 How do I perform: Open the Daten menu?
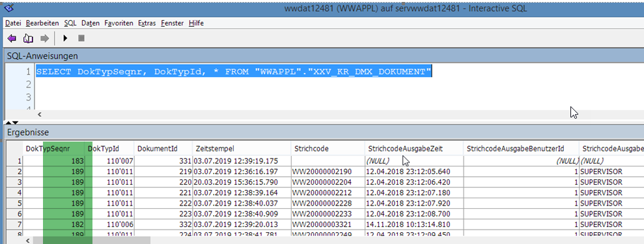pos(91,23)
